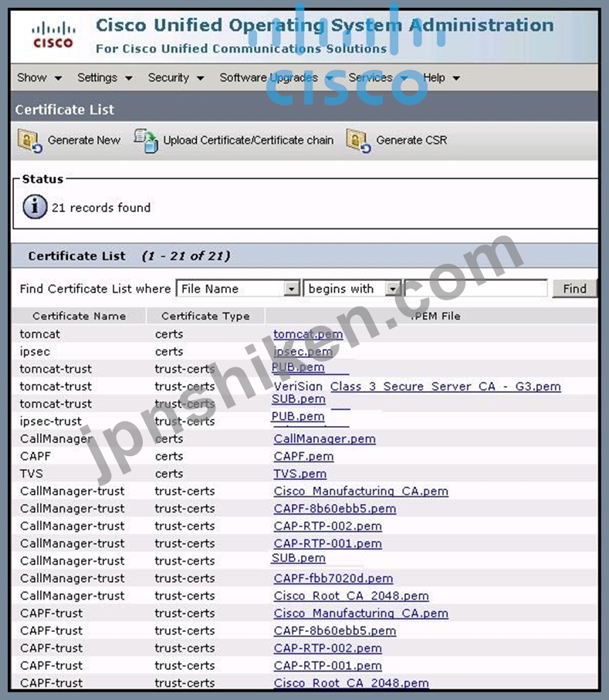Open the TVS.pem link
609x700 pixels.
point(300,474)
